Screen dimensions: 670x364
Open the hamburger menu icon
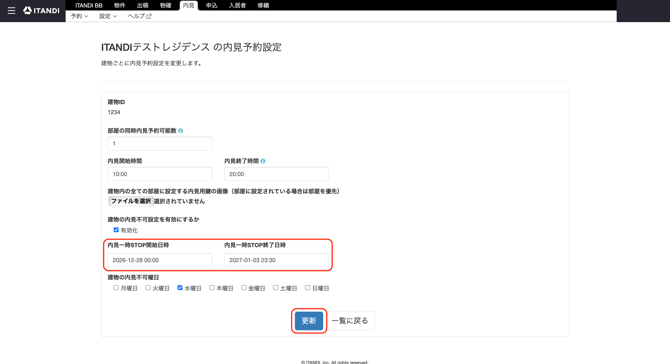(11, 10)
